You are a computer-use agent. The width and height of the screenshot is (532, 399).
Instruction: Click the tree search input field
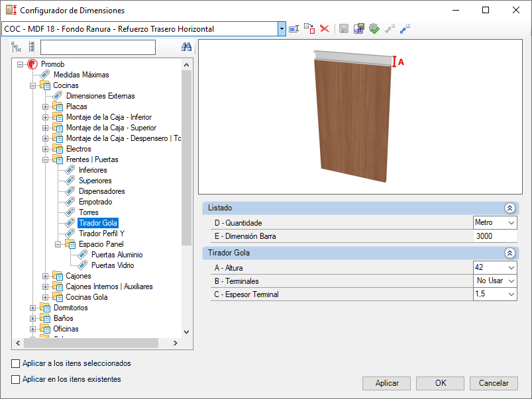pos(98,47)
